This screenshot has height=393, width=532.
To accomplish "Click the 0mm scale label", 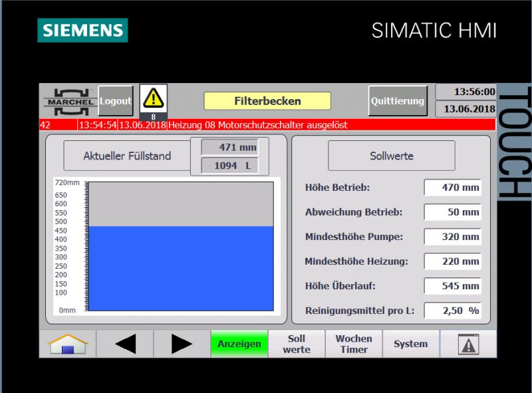I will (x=67, y=310).
